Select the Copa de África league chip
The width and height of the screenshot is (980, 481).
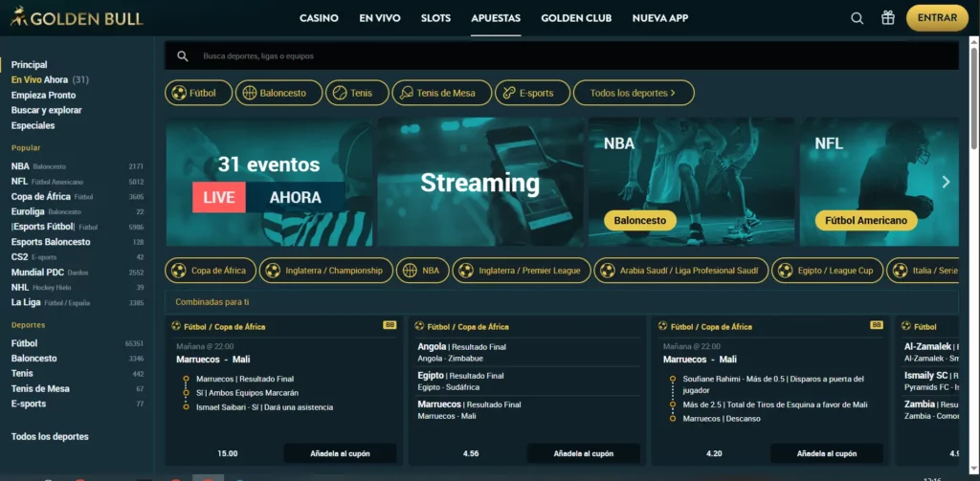211,271
